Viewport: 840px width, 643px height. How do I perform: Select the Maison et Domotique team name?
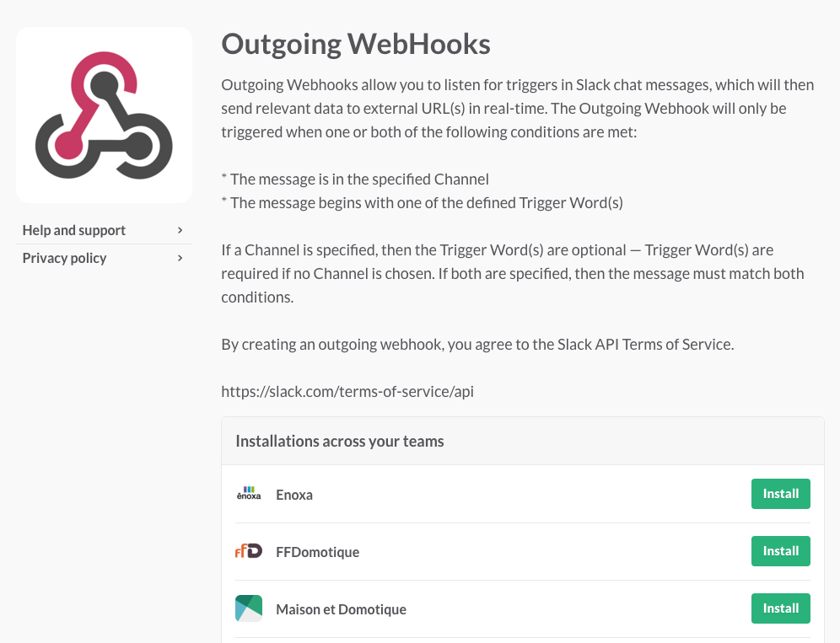coord(342,609)
